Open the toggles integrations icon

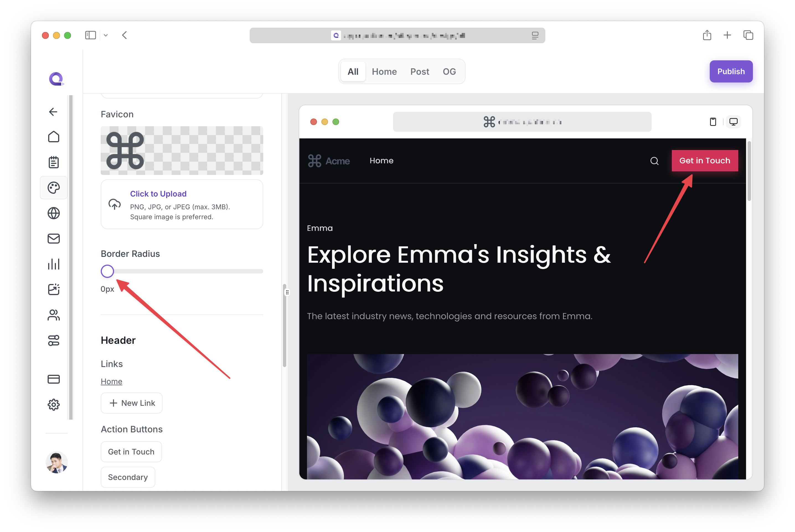[x=54, y=340]
